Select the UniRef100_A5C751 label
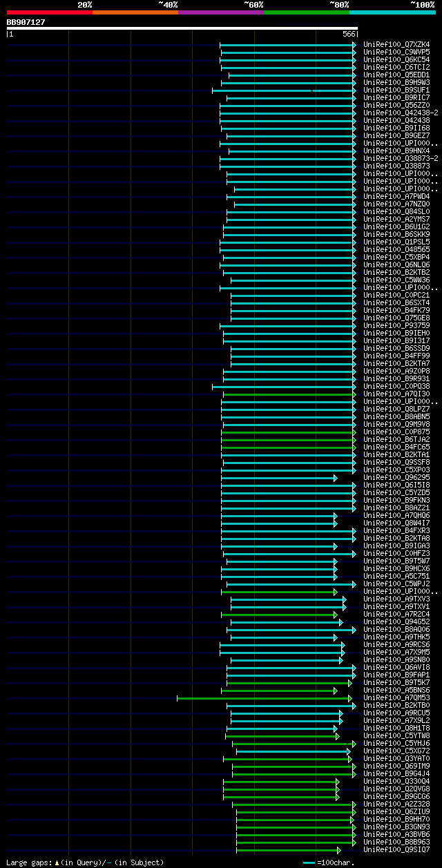 396,577
